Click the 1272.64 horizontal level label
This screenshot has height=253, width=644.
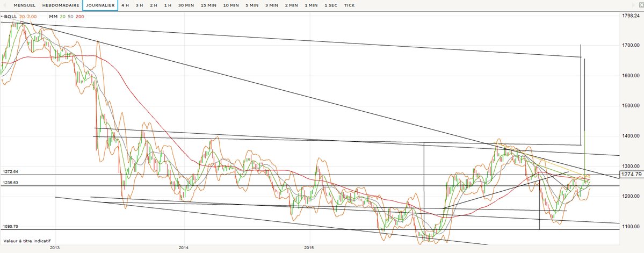click(10, 172)
